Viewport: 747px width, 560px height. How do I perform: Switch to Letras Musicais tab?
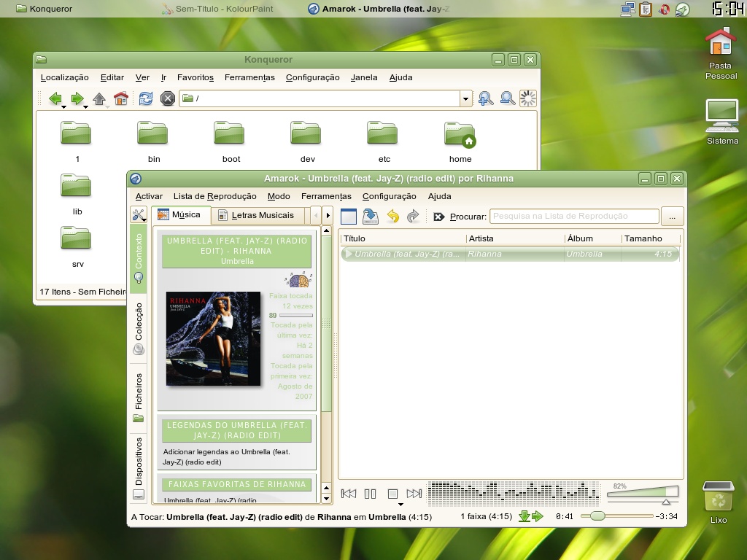(259, 215)
